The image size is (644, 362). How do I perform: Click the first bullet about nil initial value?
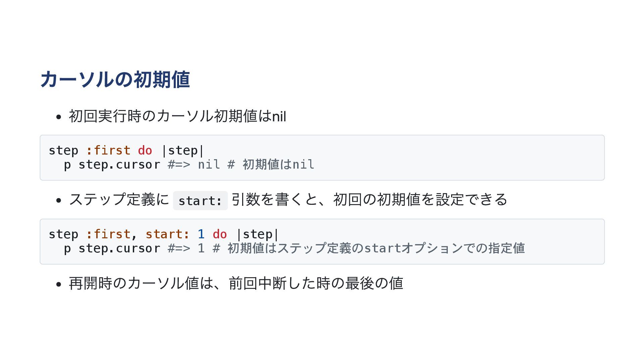[x=177, y=116]
